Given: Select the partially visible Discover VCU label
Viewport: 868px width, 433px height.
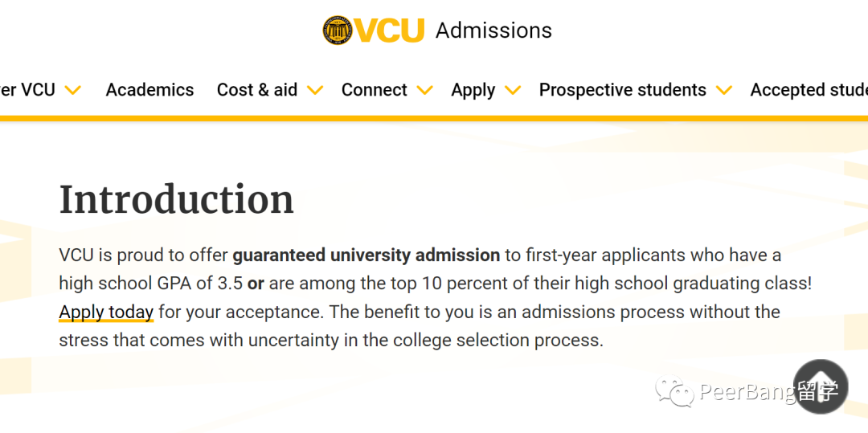Looking at the screenshot, I should click(x=27, y=90).
